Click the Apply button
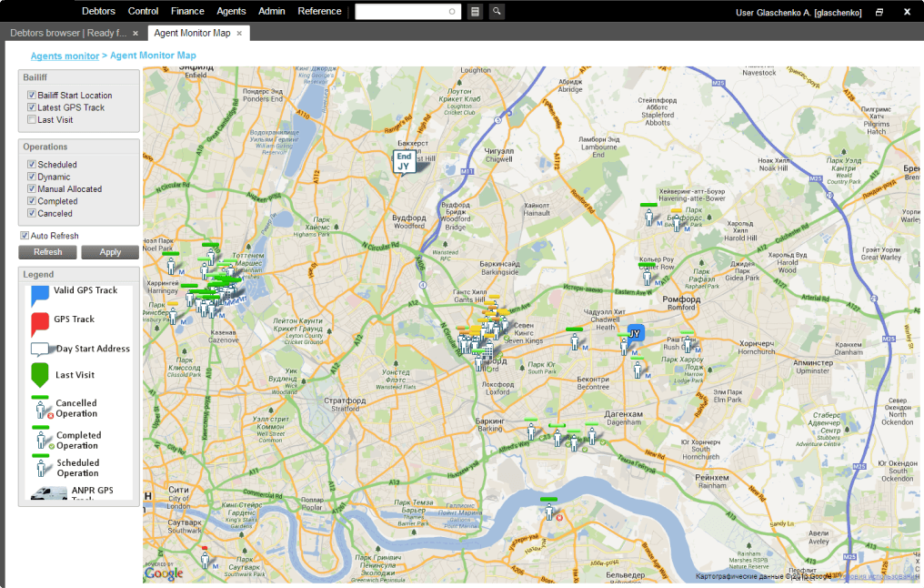924x588 pixels. point(110,252)
